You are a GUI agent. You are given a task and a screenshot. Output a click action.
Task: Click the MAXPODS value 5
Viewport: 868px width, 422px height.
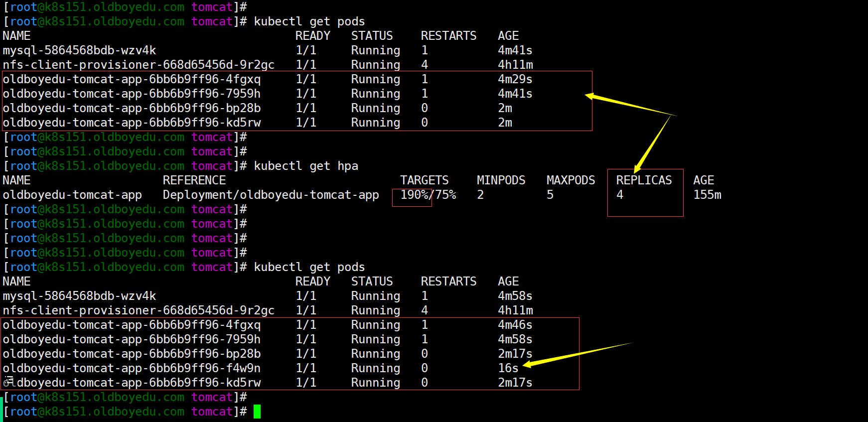pyautogui.click(x=550, y=195)
